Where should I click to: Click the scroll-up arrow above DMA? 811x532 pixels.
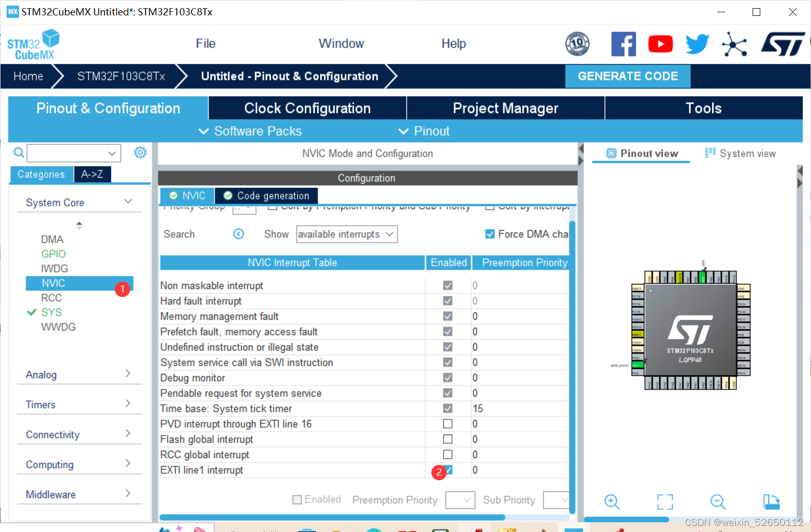click(x=79, y=223)
